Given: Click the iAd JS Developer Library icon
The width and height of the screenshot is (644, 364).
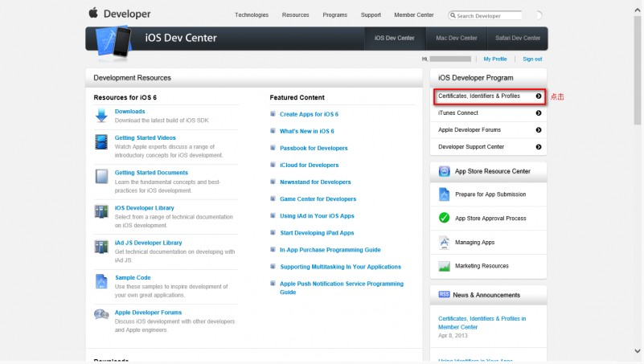Looking at the screenshot, I should coord(101,247).
